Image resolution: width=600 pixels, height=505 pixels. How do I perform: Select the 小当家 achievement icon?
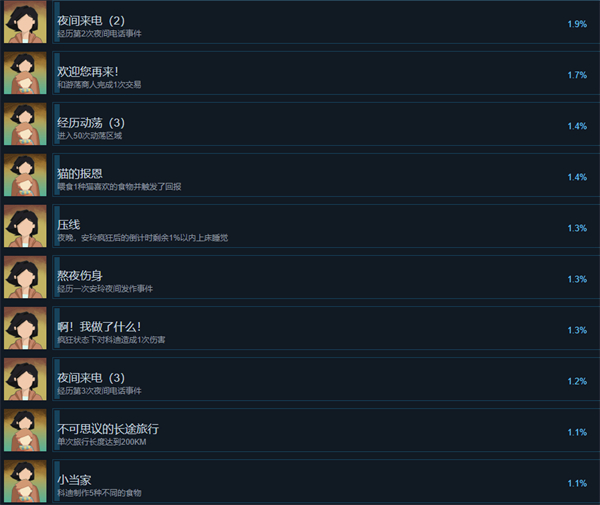click(25, 481)
